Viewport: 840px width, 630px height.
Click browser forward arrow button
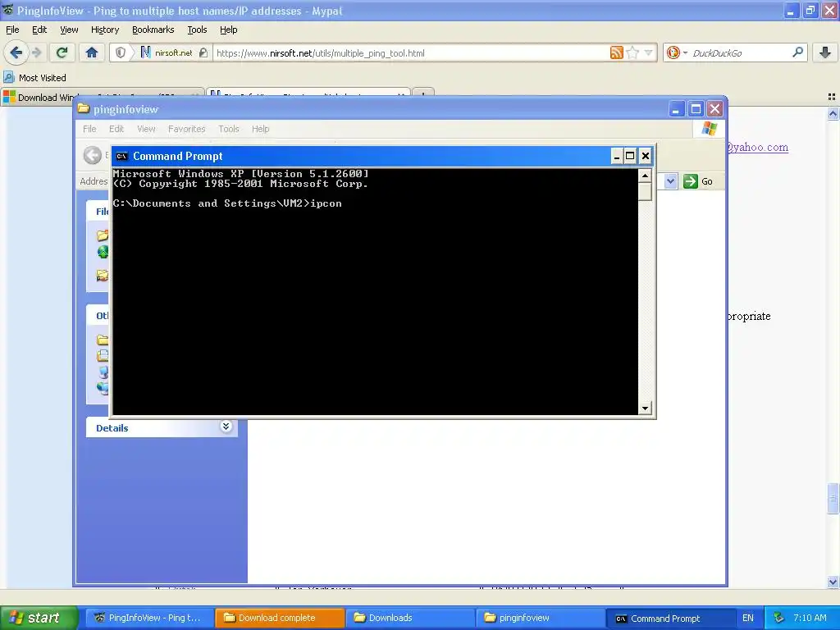36,52
